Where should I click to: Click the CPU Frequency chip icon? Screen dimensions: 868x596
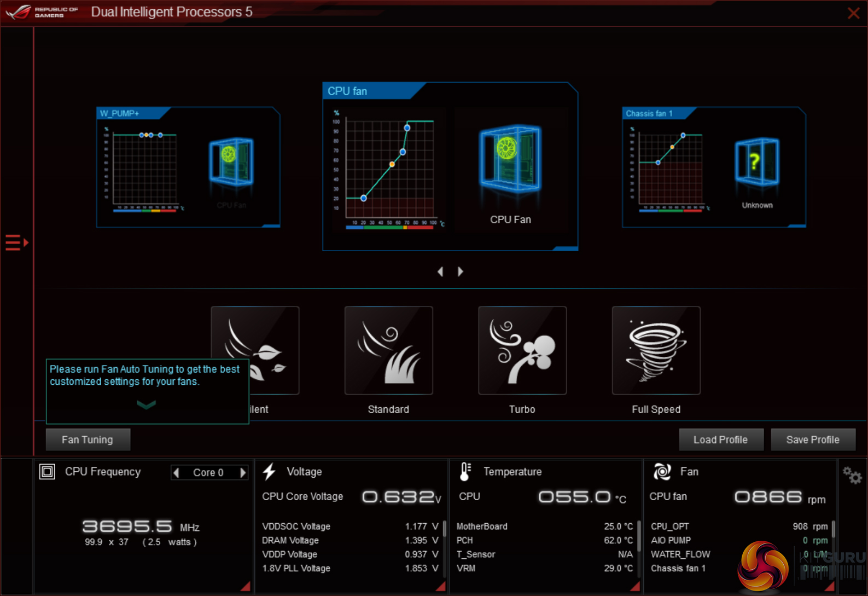click(47, 472)
